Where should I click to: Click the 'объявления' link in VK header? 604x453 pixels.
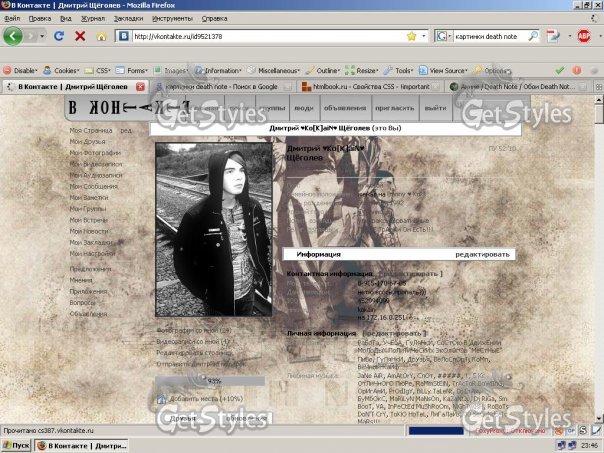pos(345,108)
